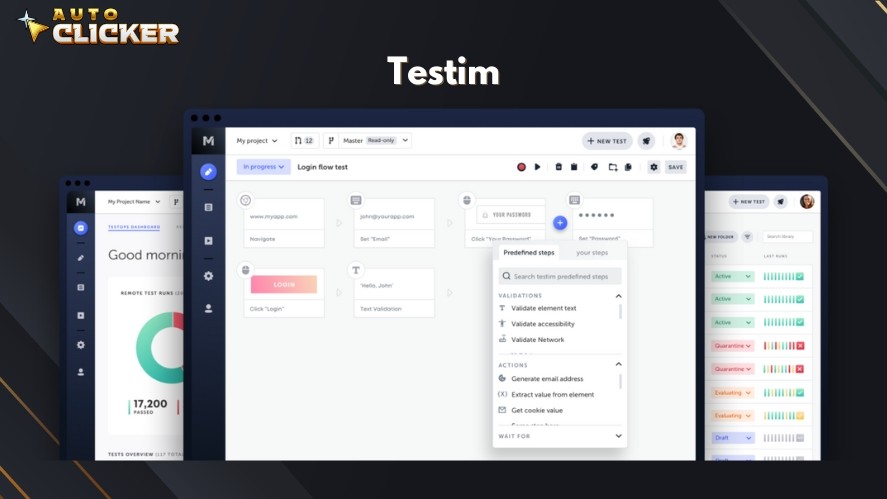The image size is (887, 499).
Task: Click the blue plus add-step button
Action: click(560, 223)
